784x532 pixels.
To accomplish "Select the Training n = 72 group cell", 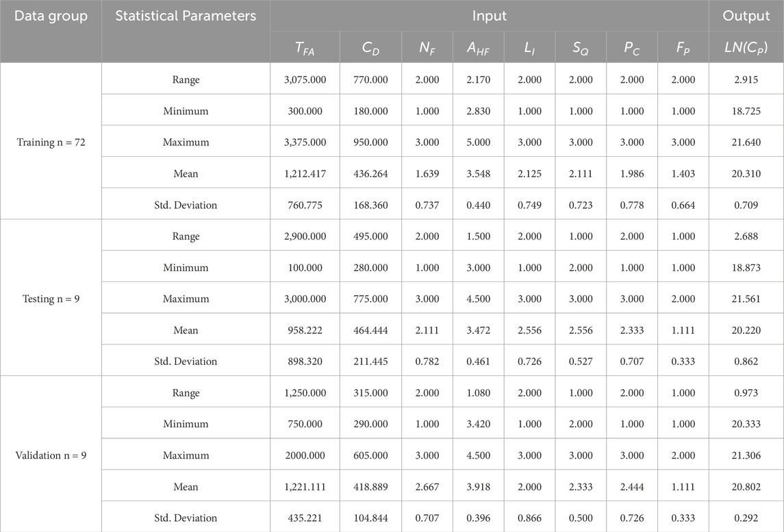I will (51, 142).
